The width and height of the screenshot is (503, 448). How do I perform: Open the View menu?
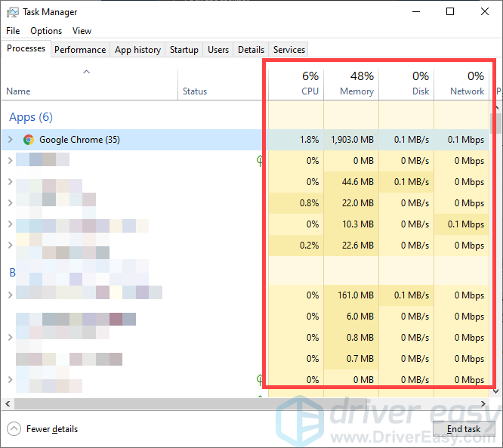tap(82, 31)
